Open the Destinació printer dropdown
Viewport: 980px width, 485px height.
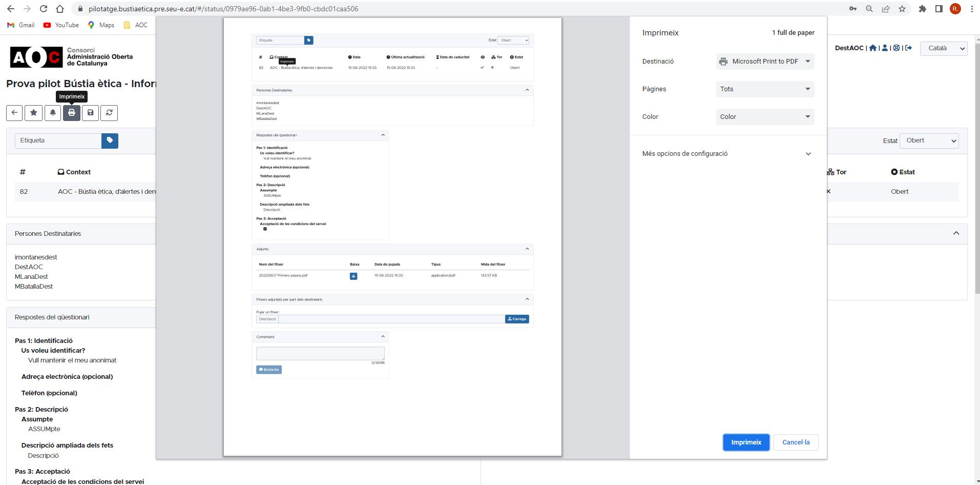(x=765, y=62)
